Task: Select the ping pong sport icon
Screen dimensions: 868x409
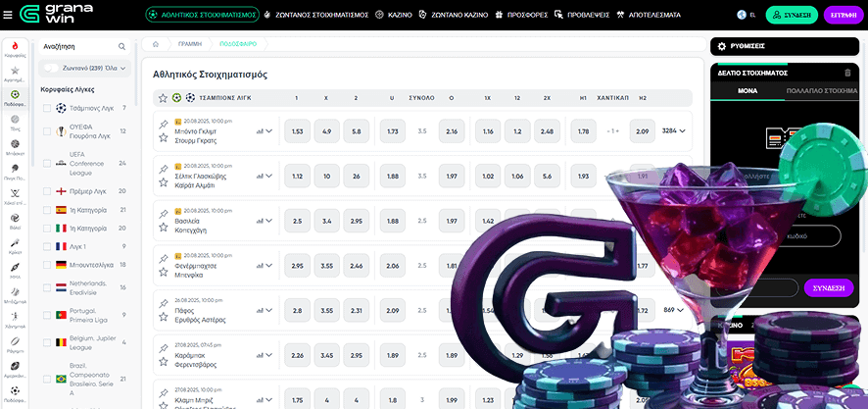Action: click(15, 169)
